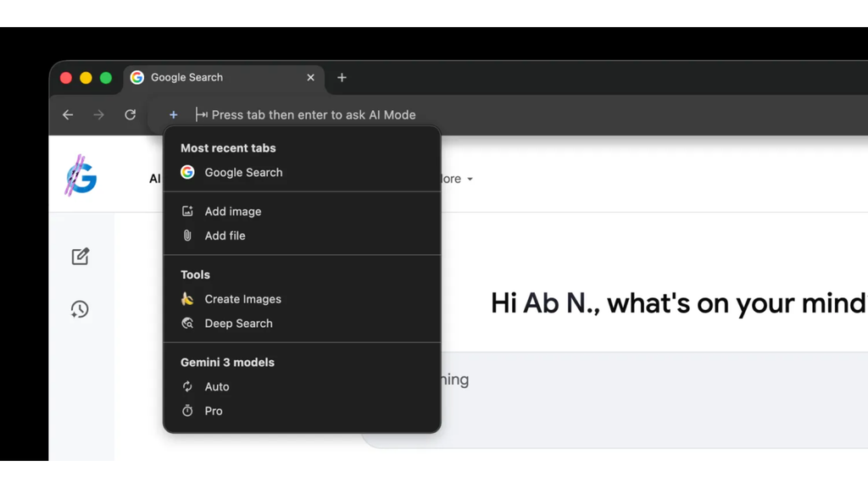Choose Add image from the menu
The image size is (868, 488).
click(232, 212)
